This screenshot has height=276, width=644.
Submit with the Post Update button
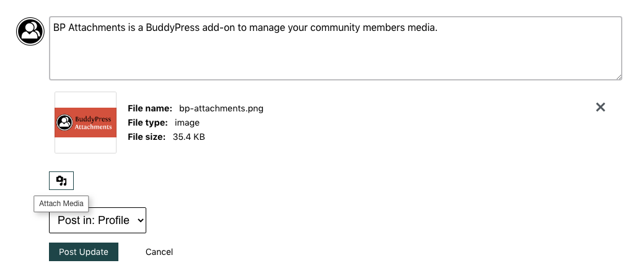(84, 252)
